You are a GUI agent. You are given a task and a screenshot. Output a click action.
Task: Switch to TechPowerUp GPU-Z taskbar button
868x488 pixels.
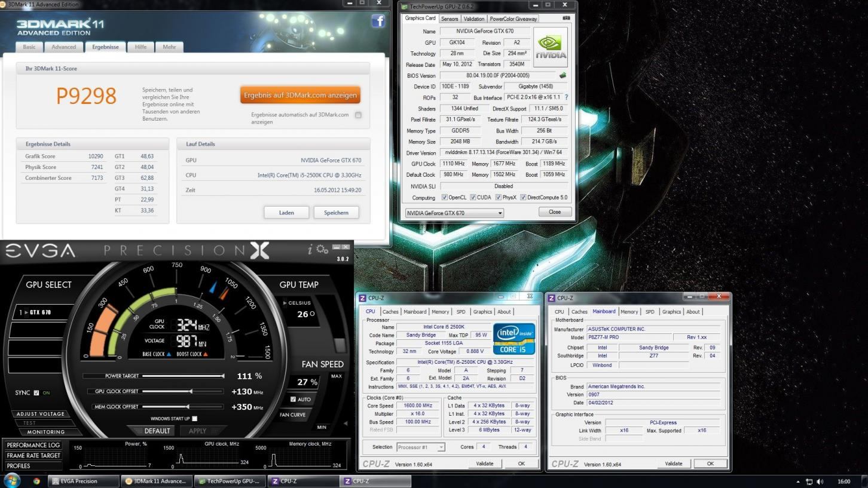tap(229, 481)
